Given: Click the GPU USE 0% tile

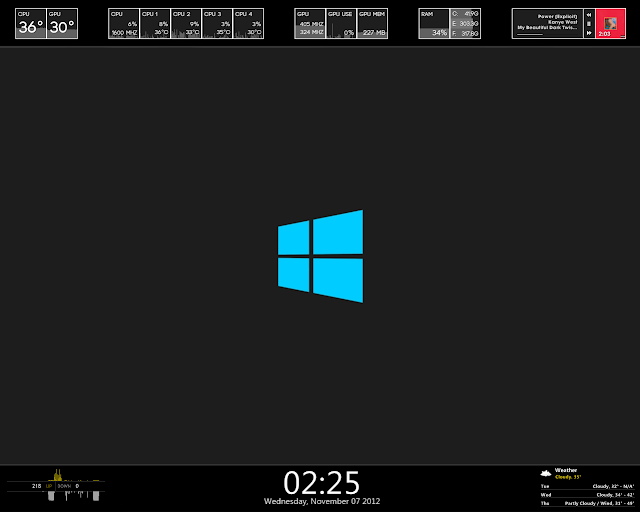Looking at the screenshot, I should click(341, 24).
